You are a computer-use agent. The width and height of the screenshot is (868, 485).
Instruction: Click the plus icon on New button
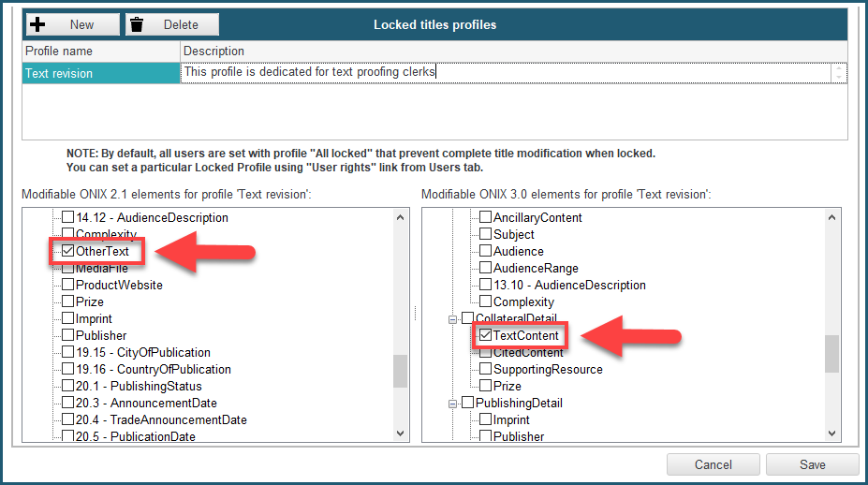[37, 24]
